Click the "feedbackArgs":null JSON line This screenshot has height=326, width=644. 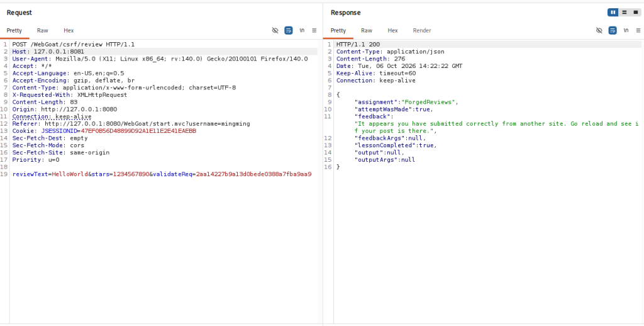[390, 138]
